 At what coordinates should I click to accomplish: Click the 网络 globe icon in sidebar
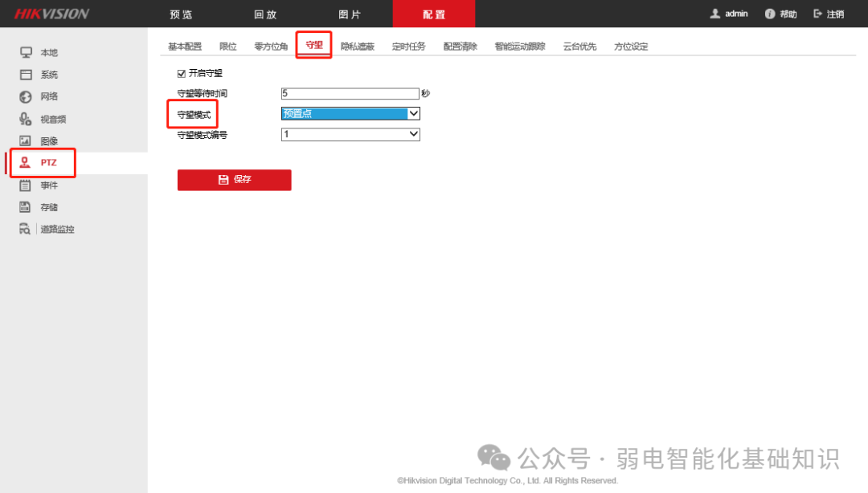coord(26,97)
